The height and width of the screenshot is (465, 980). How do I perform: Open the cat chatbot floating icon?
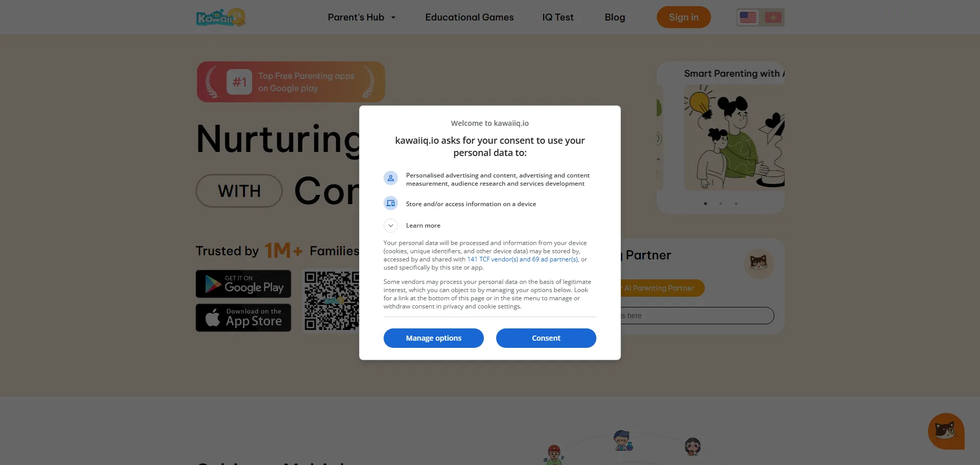click(x=946, y=431)
